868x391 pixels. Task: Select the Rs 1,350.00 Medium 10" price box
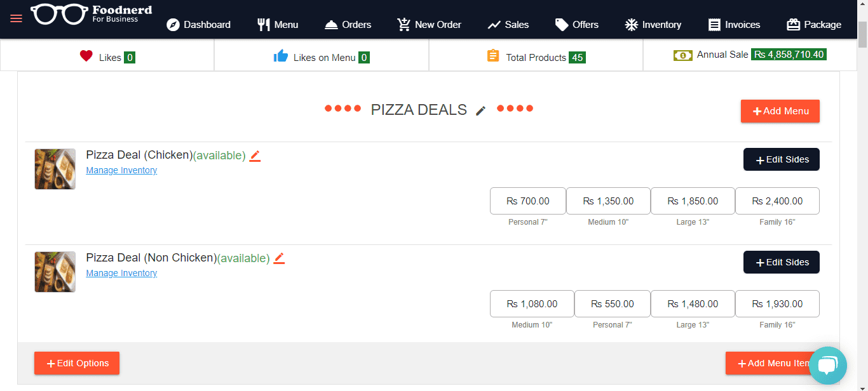(608, 201)
